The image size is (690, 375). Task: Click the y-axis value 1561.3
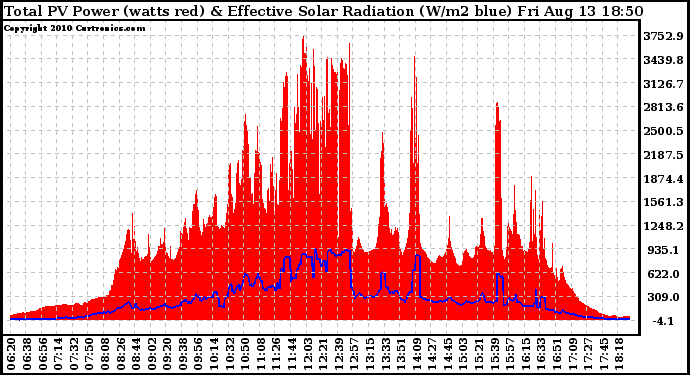tap(663, 202)
